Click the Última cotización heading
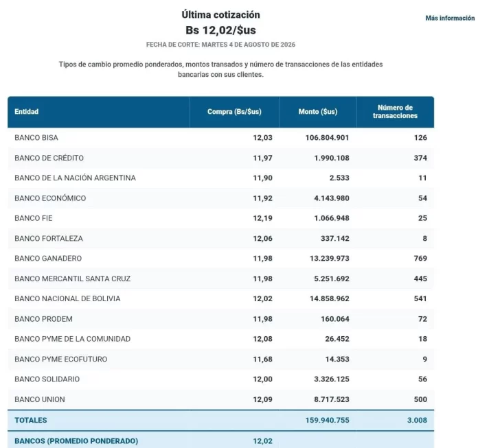Image resolution: width=478 pixels, height=448 pixels. 220,14
